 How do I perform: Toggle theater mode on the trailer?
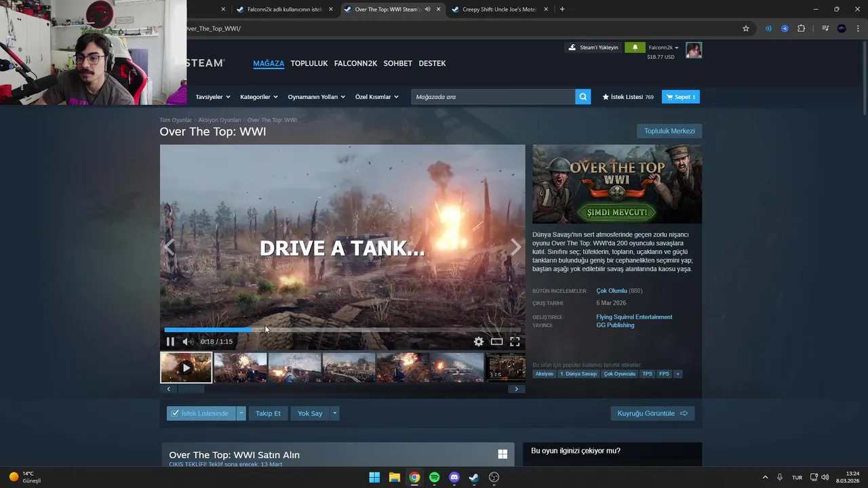497,342
